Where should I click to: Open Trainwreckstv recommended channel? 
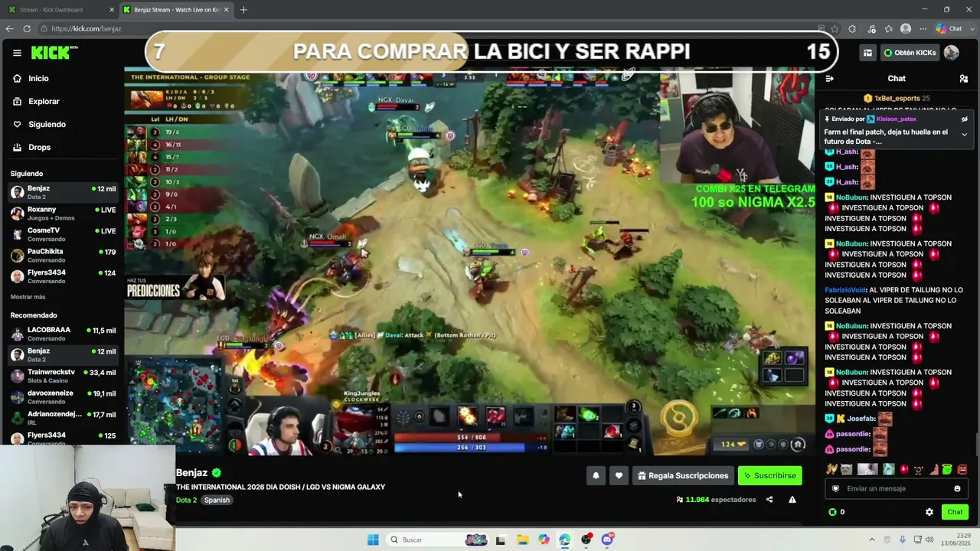pyautogui.click(x=63, y=376)
